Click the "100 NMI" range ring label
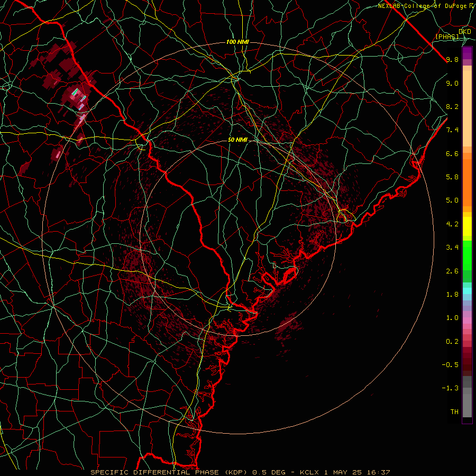 point(237,42)
